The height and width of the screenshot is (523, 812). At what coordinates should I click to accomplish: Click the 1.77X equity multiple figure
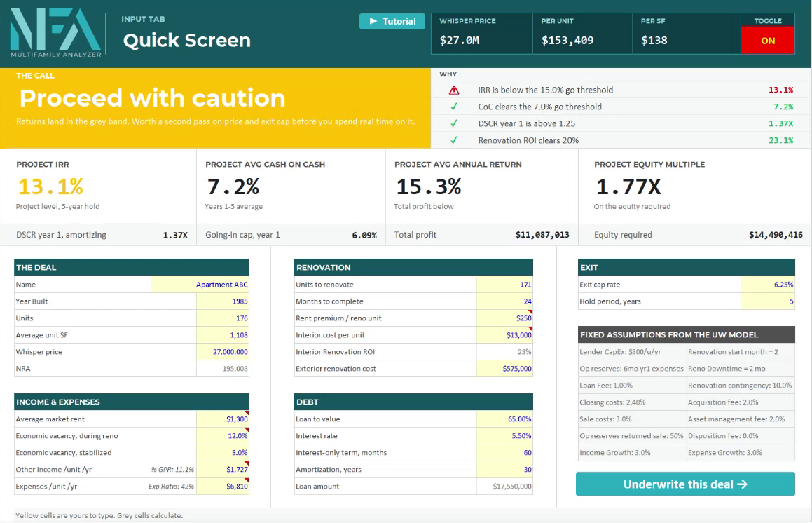coord(628,186)
